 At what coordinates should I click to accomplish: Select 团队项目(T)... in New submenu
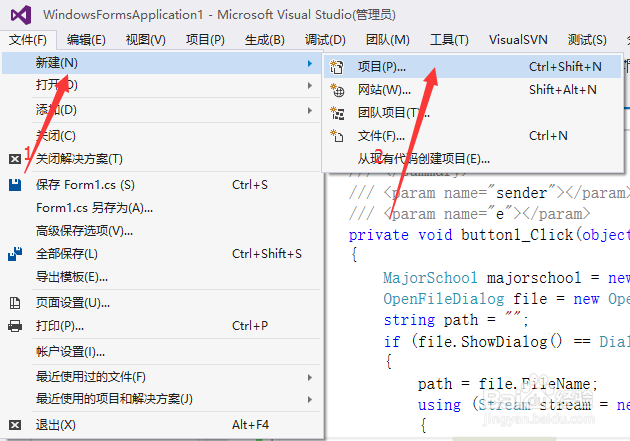click(x=472, y=113)
